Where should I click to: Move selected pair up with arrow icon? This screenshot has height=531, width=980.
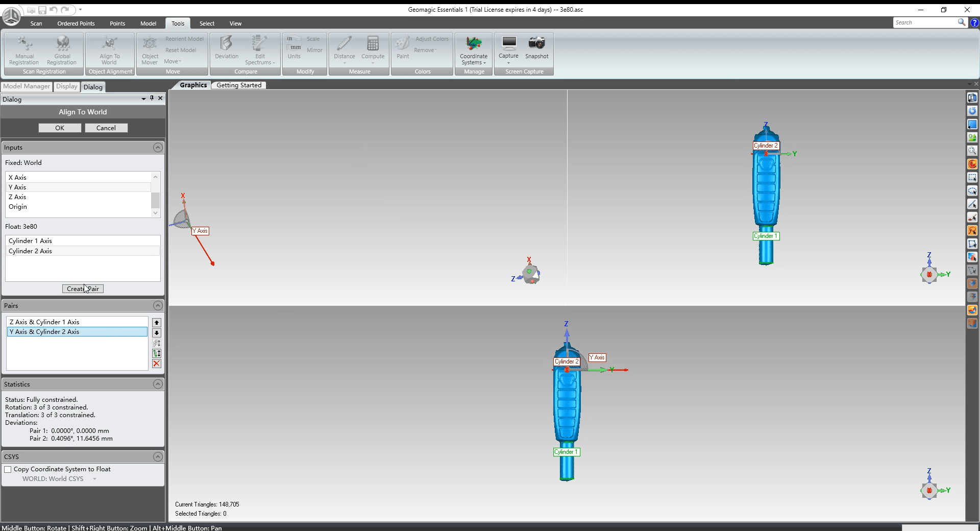pyautogui.click(x=157, y=323)
